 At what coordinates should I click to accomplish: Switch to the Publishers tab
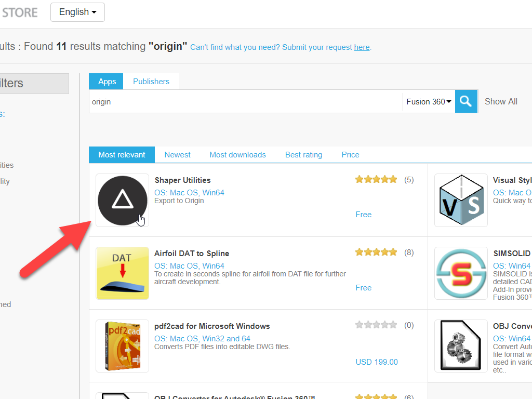(x=151, y=82)
